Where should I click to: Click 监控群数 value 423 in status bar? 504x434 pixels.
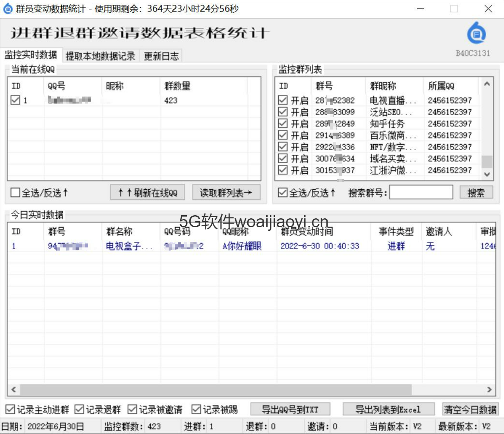154,426
